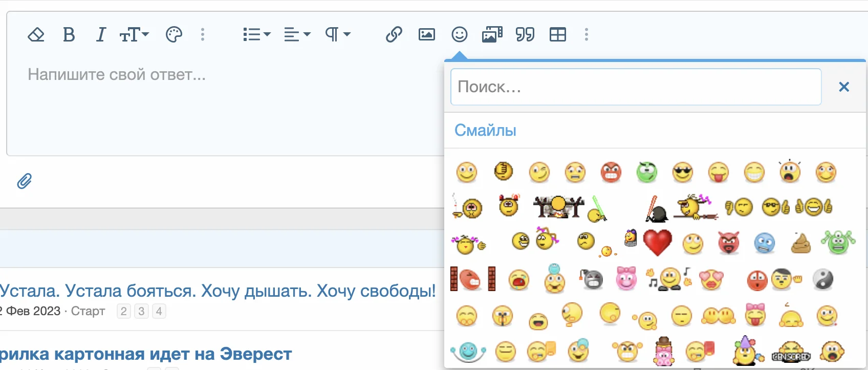Open the media gallery insert icon
The width and height of the screenshot is (868, 370).
(x=492, y=35)
